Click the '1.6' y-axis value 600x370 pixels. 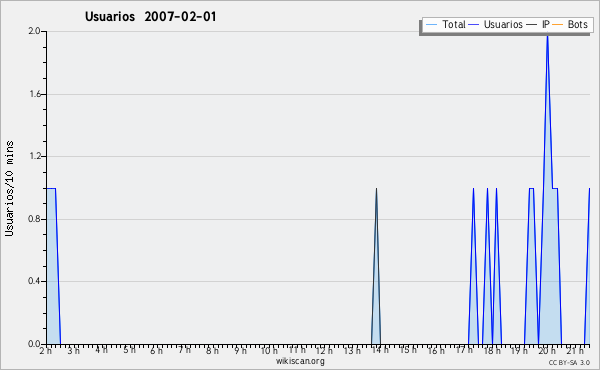(x=35, y=94)
